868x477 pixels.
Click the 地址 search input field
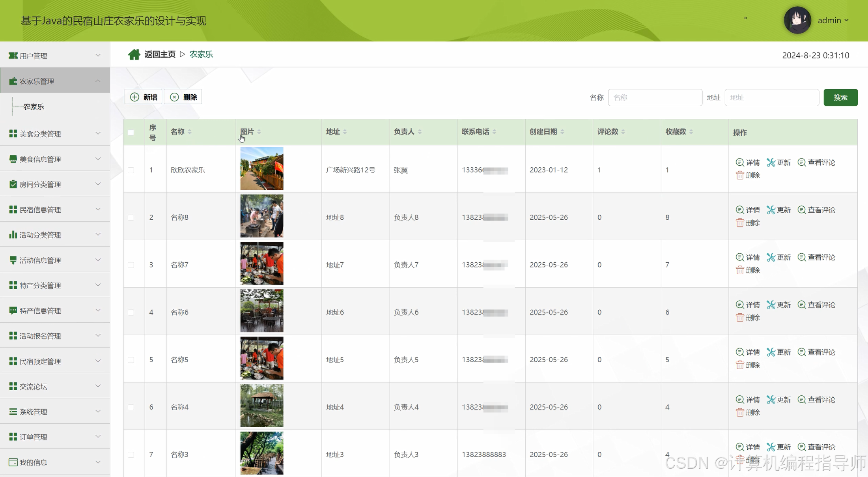(771, 97)
